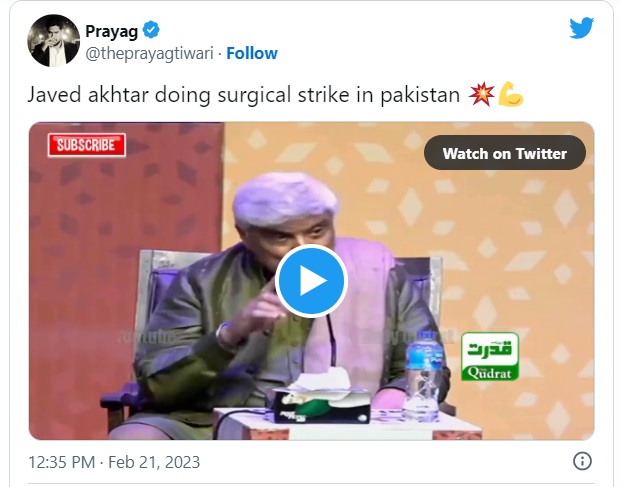621x487 pixels.
Task: Click the Twitter bird logo
Action: point(581,28)
